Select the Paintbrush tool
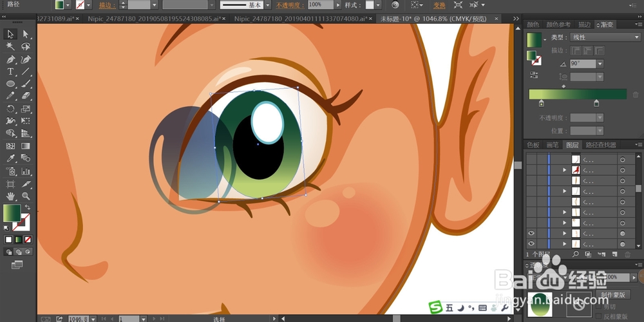Viewport: 644px width, 322px height. click(x=26, y=84)
